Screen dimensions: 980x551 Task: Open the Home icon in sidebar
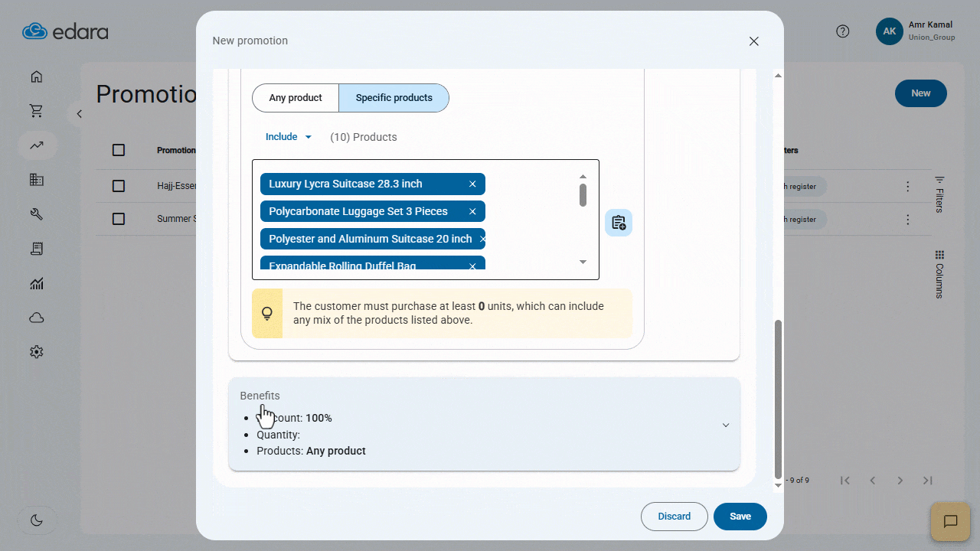(36, 77)
